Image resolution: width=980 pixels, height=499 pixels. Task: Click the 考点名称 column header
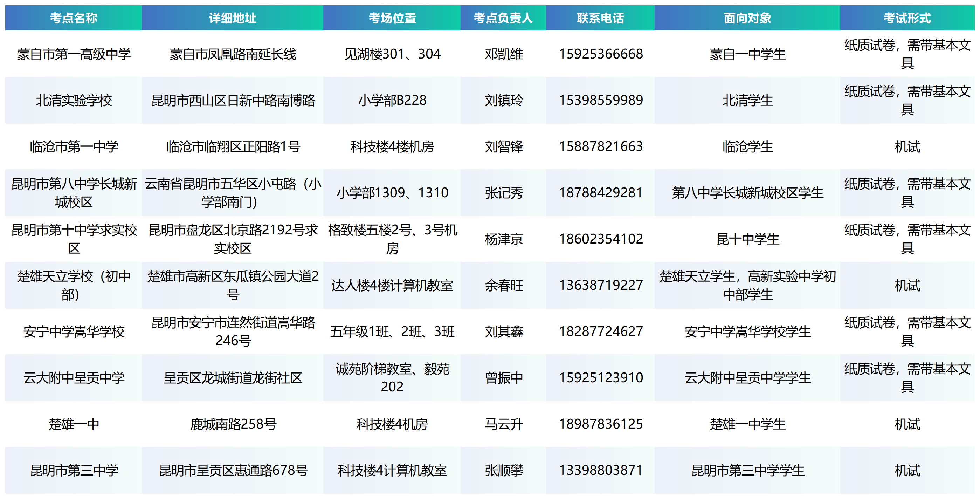[x=74, y=18]
